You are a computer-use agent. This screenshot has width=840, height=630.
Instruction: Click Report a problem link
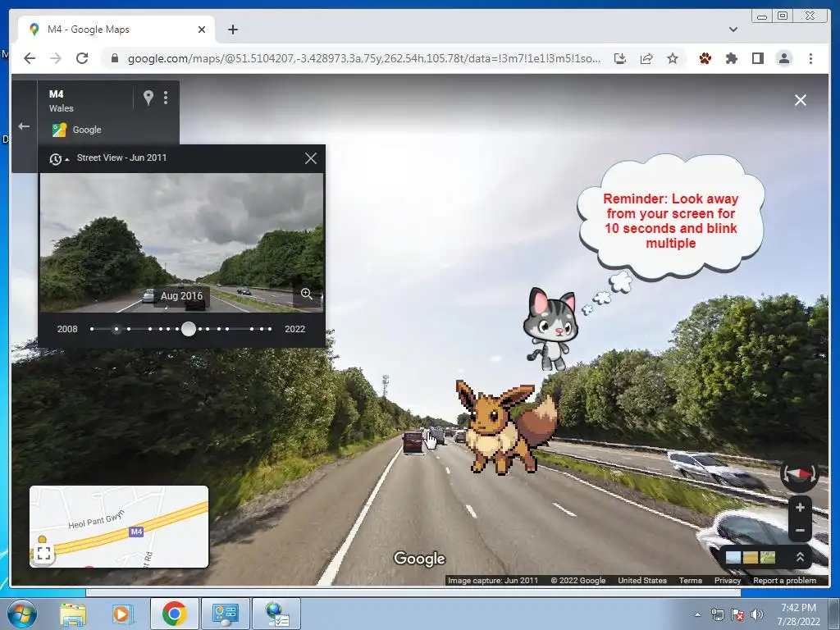point(784,580)
